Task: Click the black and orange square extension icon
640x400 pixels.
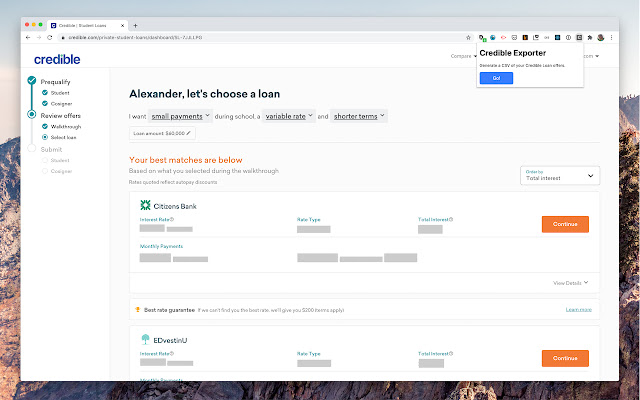Action: point(525,38)
